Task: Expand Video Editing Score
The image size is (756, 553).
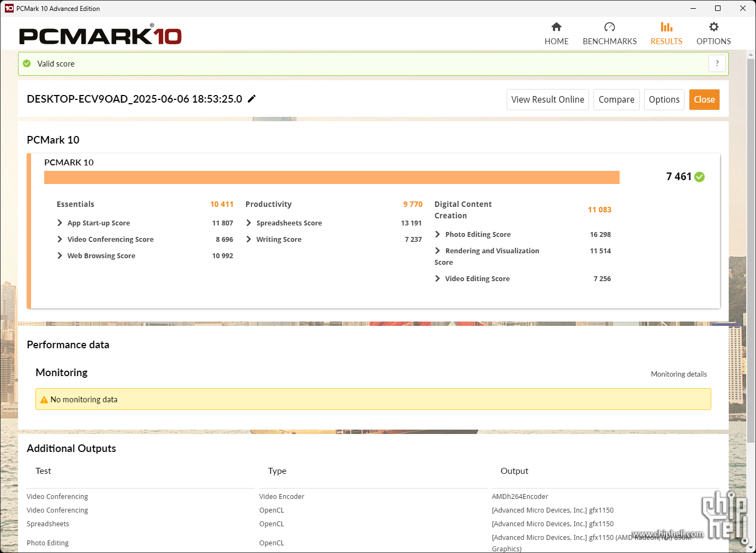Action: pyautogui.click(x=437, y=278)
